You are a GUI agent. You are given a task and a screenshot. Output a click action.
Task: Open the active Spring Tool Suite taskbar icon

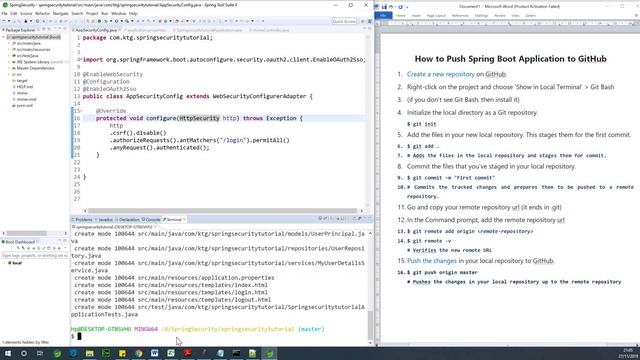[269, 353]
